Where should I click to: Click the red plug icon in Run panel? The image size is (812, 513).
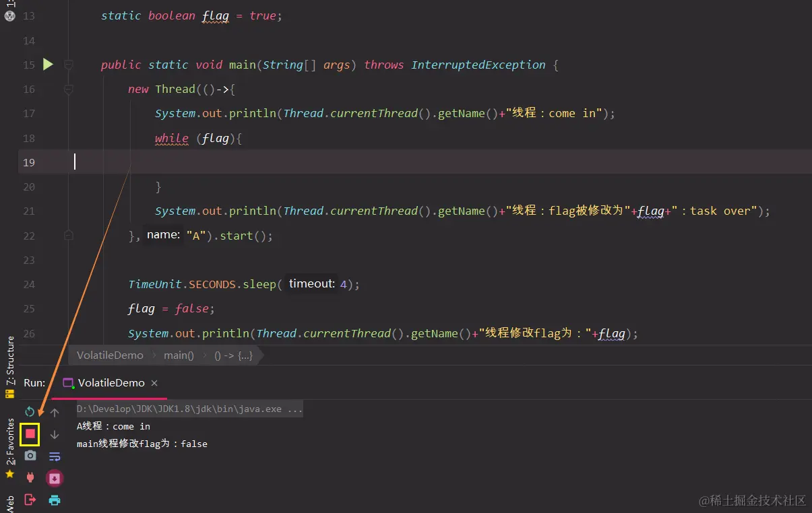(30, 477)
